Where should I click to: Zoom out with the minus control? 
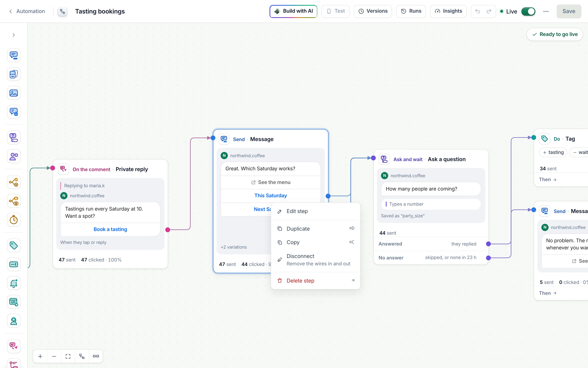pos(54,356)
